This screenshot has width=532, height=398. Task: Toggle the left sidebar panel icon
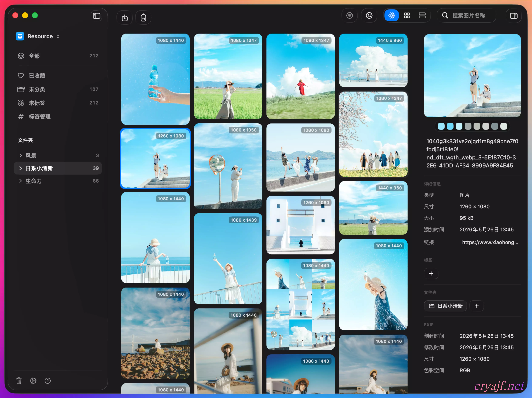coord(96,16)
